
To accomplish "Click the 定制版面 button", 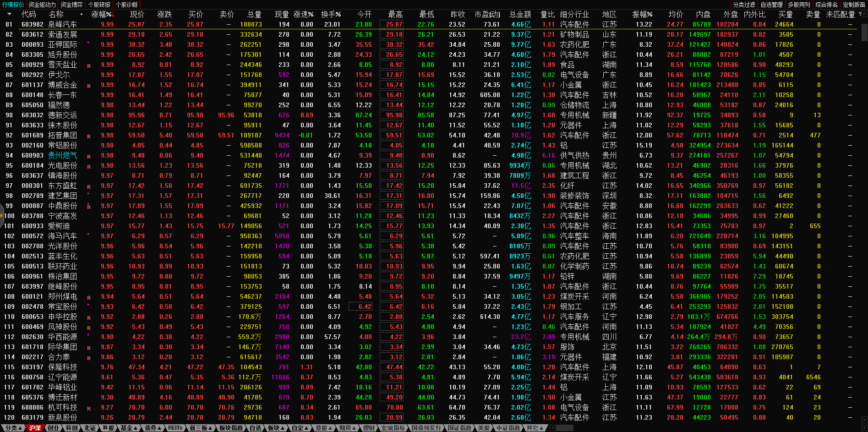I will pos(854,5).
